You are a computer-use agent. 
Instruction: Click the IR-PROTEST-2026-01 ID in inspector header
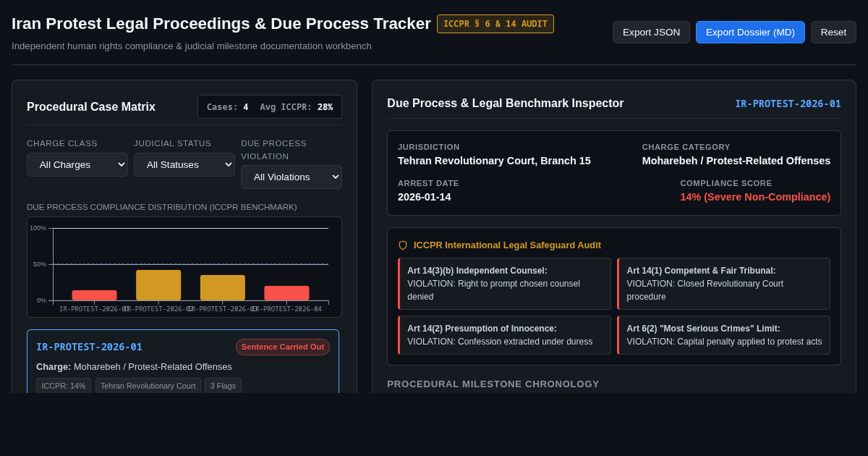pos(788,104)
